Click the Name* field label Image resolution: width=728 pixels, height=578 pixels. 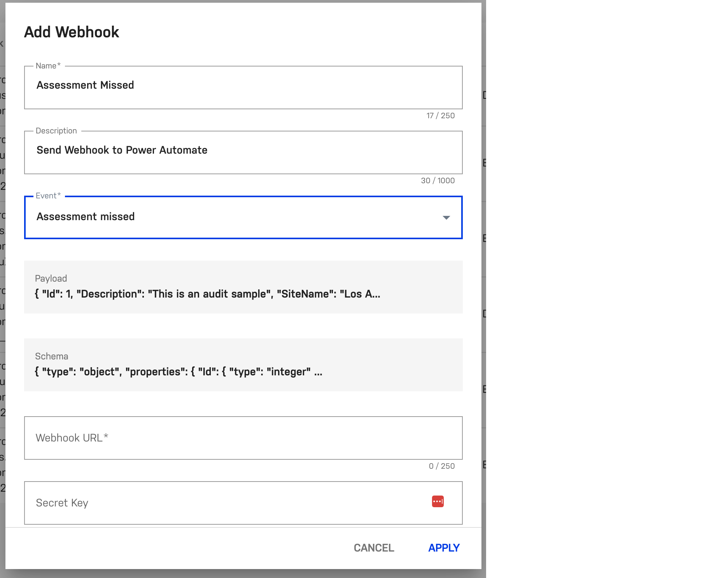(48, 66)
